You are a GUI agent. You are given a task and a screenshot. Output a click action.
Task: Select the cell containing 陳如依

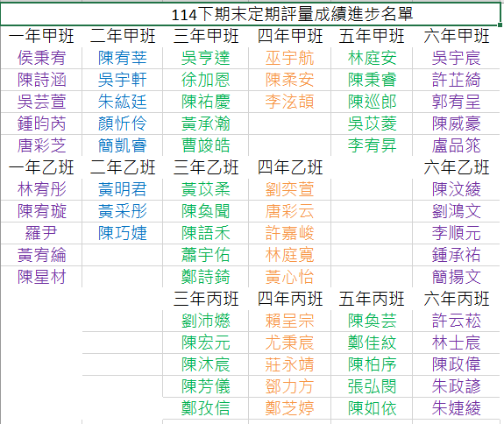tap(372, 408)
